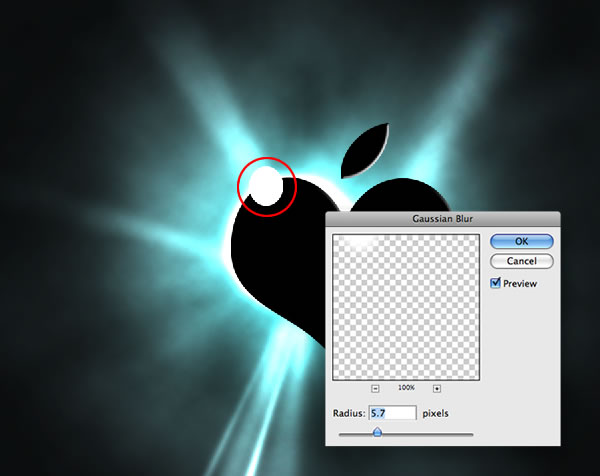This screenshot has width=600, height=476.
Task: Click the Radius input field
Action: coord(392,413)
